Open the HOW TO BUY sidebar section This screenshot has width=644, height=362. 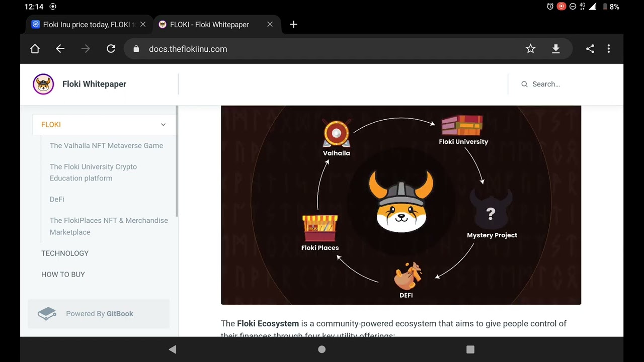click(x=63, y=274)
